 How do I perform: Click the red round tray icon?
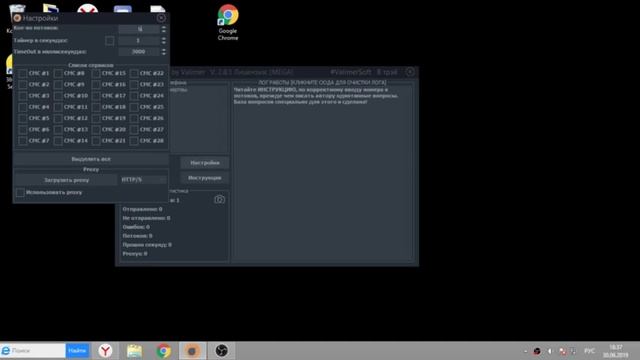point(537,351)
